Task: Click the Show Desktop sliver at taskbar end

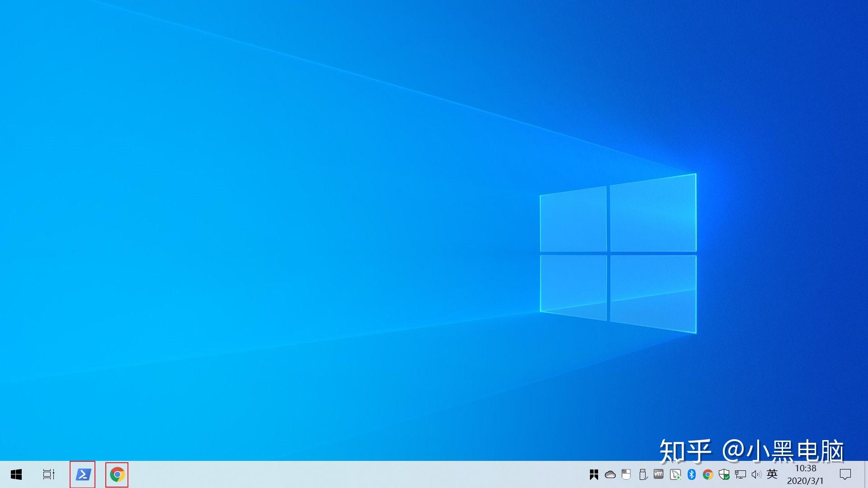Action: [866, 474]
